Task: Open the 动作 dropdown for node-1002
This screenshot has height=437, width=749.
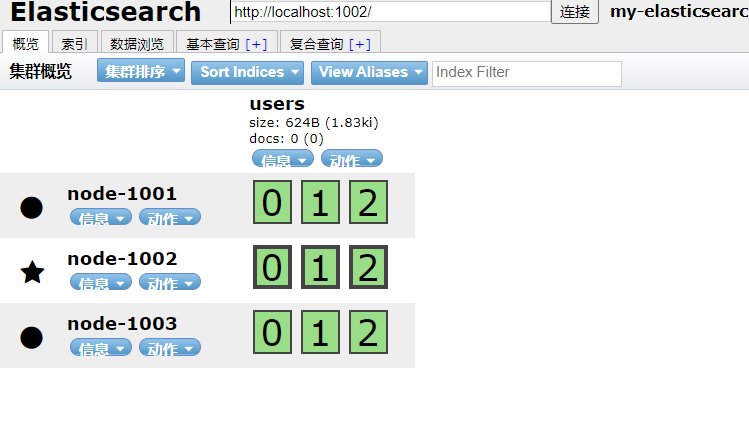Action: point(170,282)
